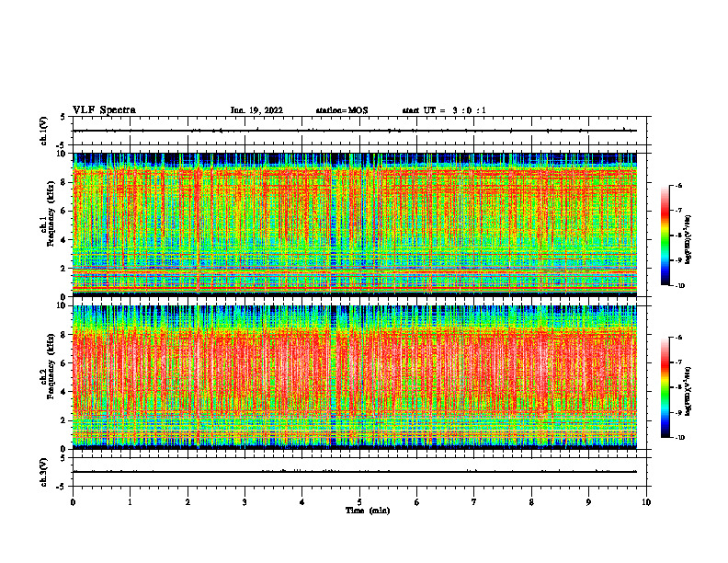Click time axis tick label "1"

(x=130, y=502)
